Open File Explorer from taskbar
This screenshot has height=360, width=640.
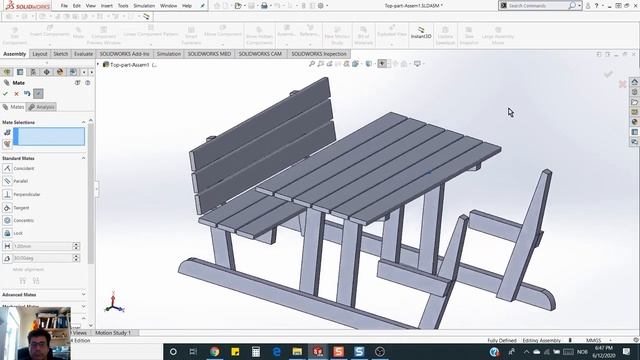297,351
